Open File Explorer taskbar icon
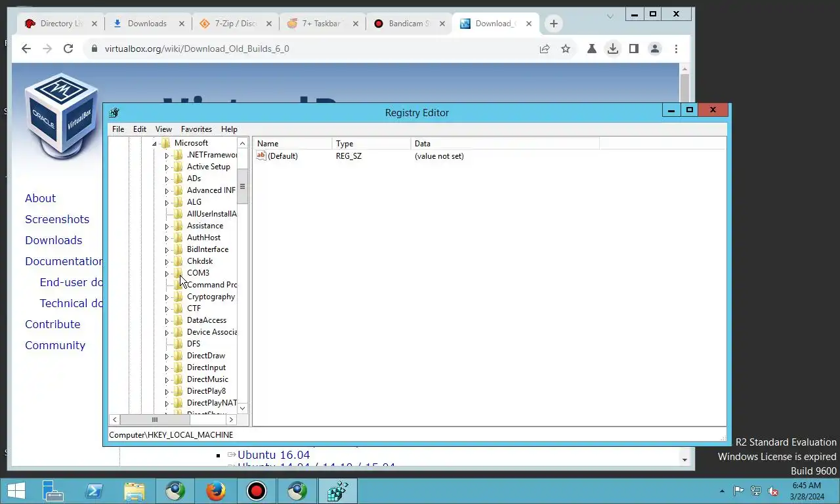The width and height of the screenshot is (840, 504). (135, 491)
